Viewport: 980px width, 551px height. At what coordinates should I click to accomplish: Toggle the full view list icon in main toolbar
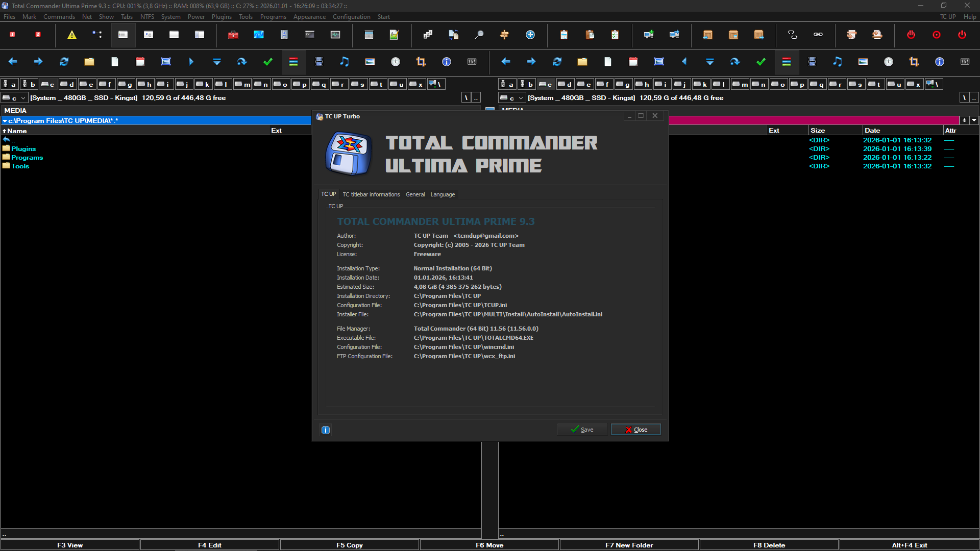coord(123,35)
